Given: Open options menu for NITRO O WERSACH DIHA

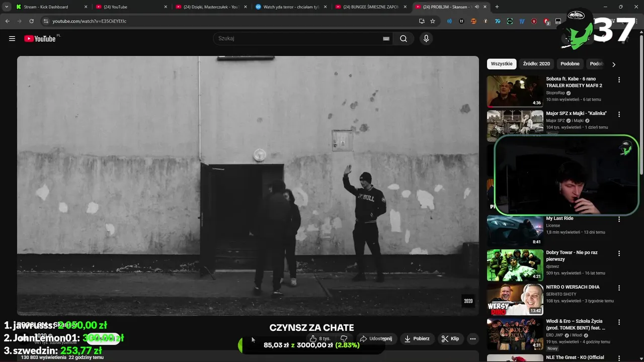Looking at the screenshot, I should tap(619, 288).
